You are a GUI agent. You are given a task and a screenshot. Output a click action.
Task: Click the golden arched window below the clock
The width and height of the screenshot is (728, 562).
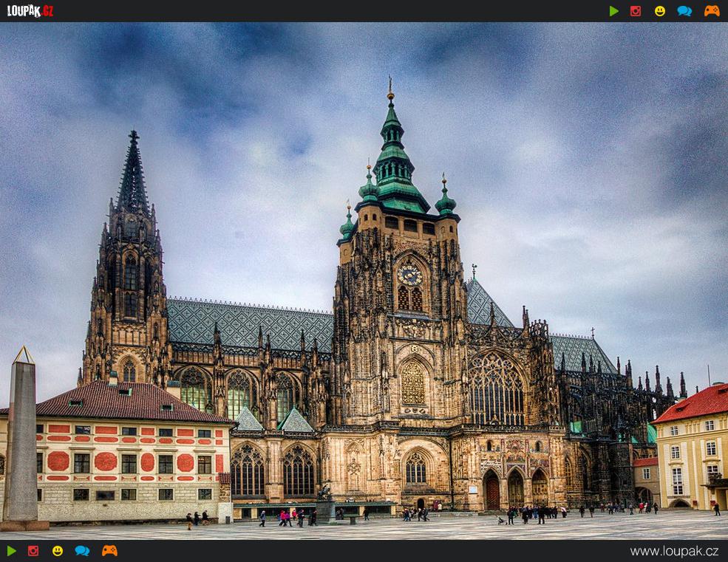pos(412,383)
